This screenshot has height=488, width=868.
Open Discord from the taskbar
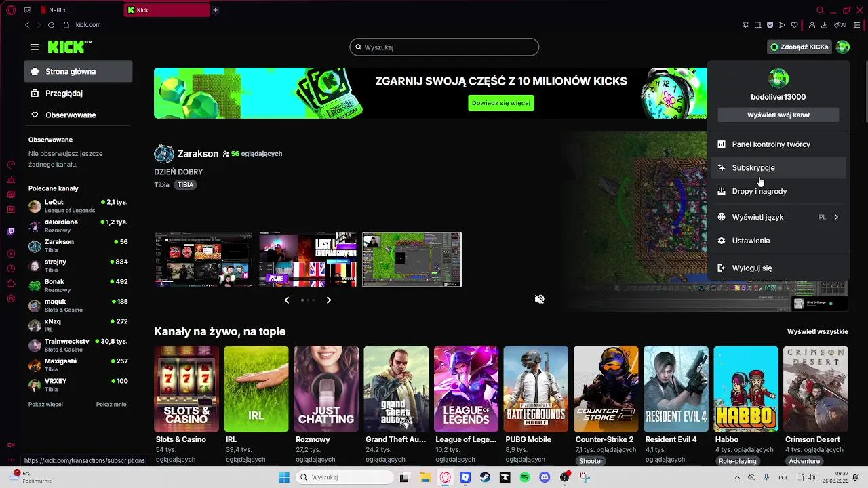coord(545,477)
